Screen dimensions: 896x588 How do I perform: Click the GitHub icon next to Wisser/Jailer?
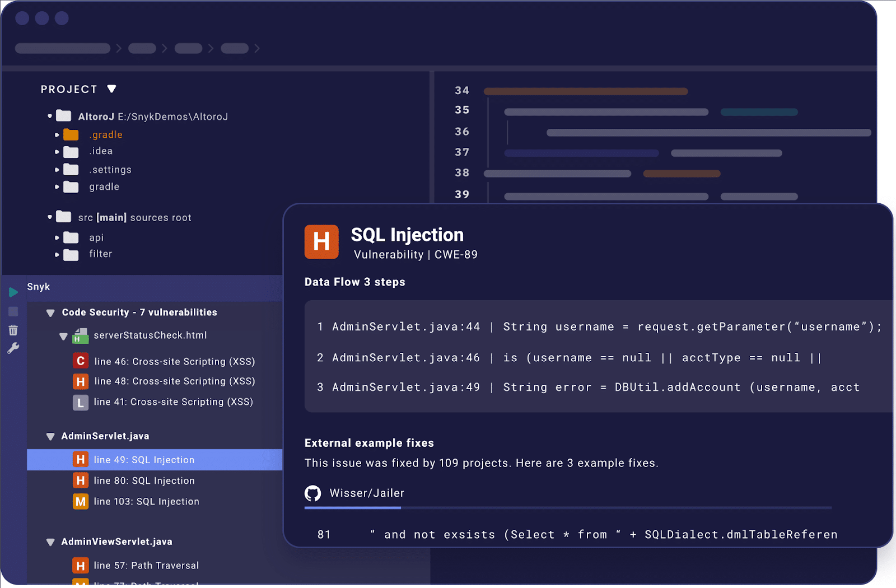click(312, 493)
